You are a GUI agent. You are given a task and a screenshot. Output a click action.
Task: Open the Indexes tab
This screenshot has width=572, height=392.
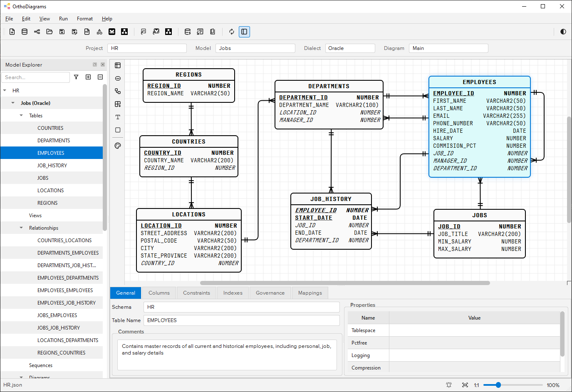[x=233, y=293]
